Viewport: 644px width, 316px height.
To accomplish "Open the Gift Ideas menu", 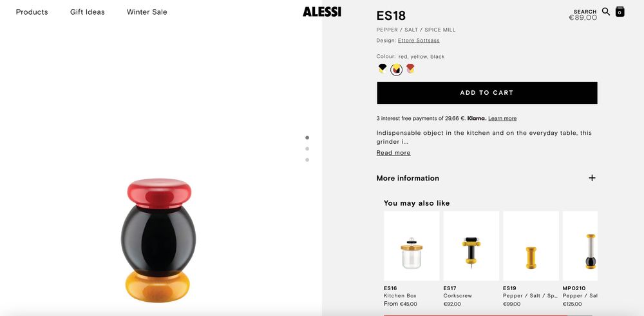I will tap(88, 12).
